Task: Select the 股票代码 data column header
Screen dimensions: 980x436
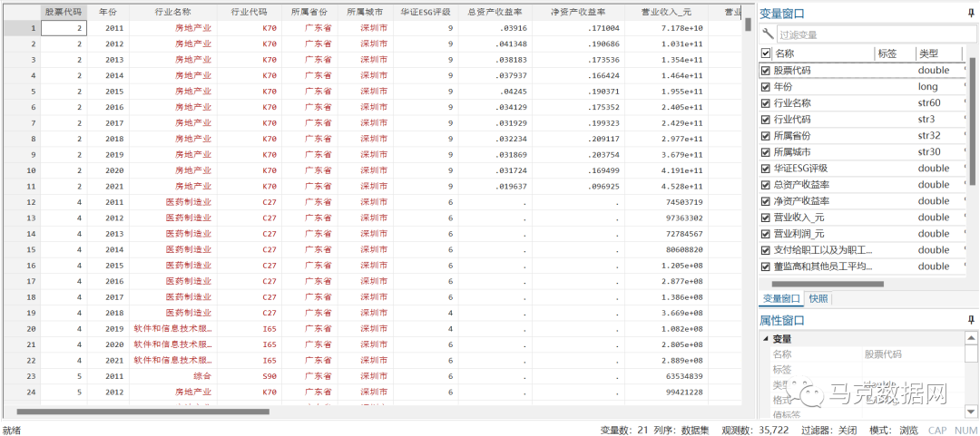Action: [64, 12]
